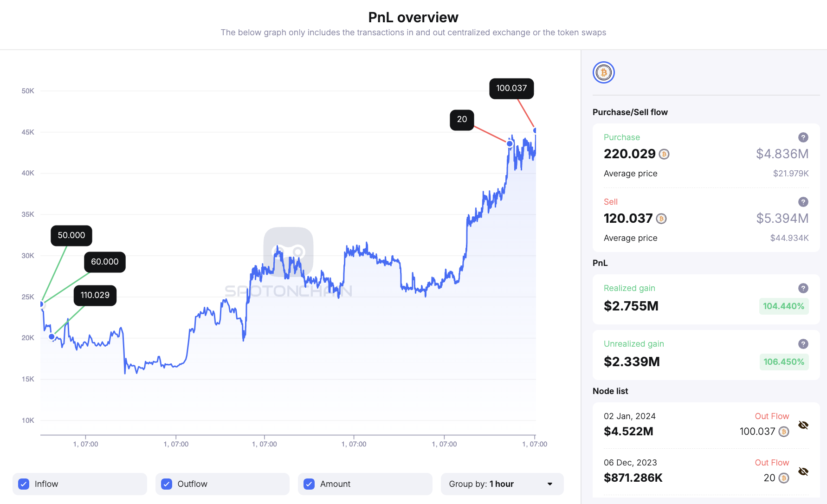Hide the 02 Jan 2024 node entry

(x=802, y=424)
